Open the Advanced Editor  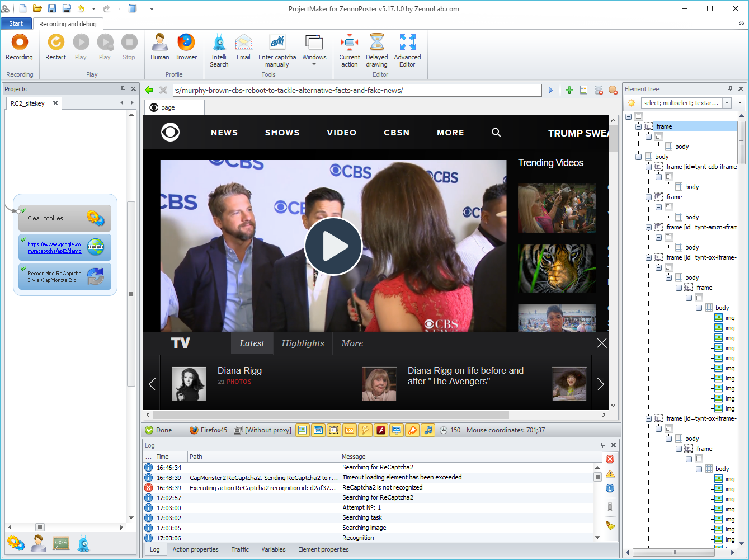407,50
